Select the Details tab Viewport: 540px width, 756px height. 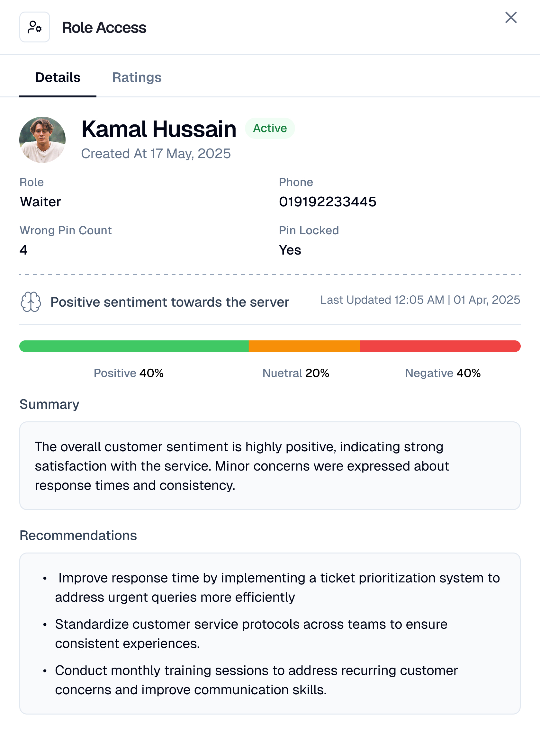click(x=58, y=77)
